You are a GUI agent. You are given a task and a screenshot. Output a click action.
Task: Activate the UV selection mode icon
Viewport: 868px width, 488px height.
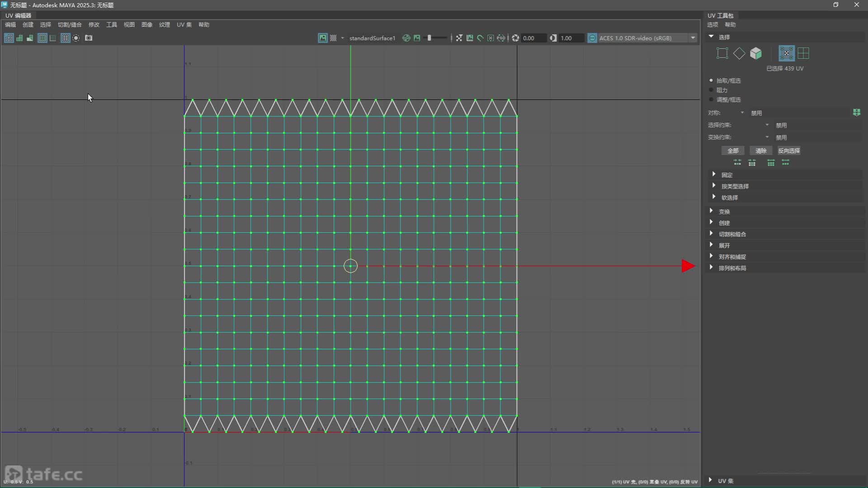click(x=786, y=53)
